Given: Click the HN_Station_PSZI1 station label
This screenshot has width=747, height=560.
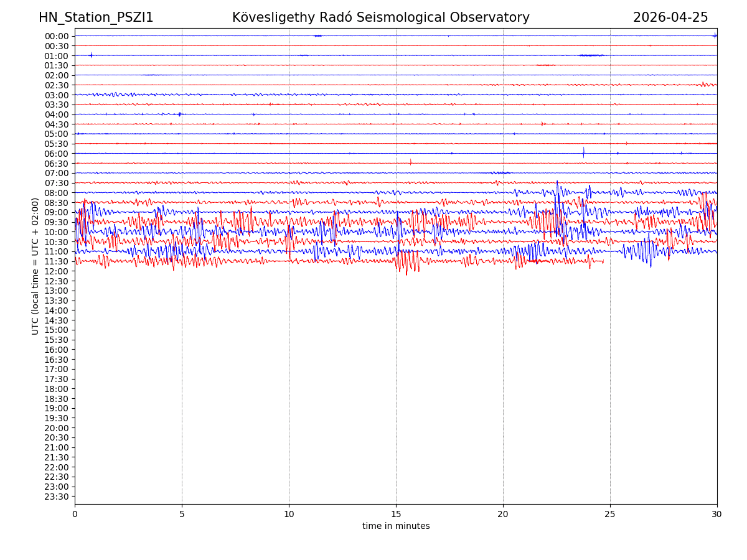Looking at the screenshot, I should [96, 17].
